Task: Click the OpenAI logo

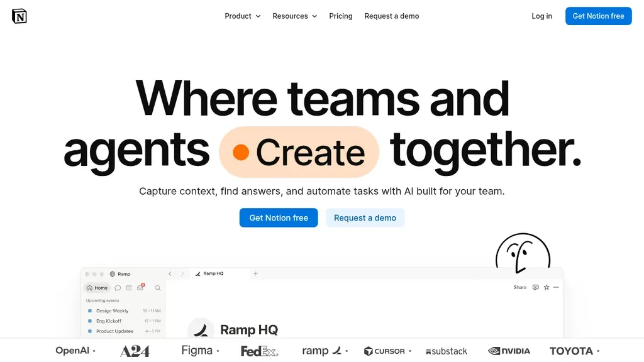Action: click(72, 351)
